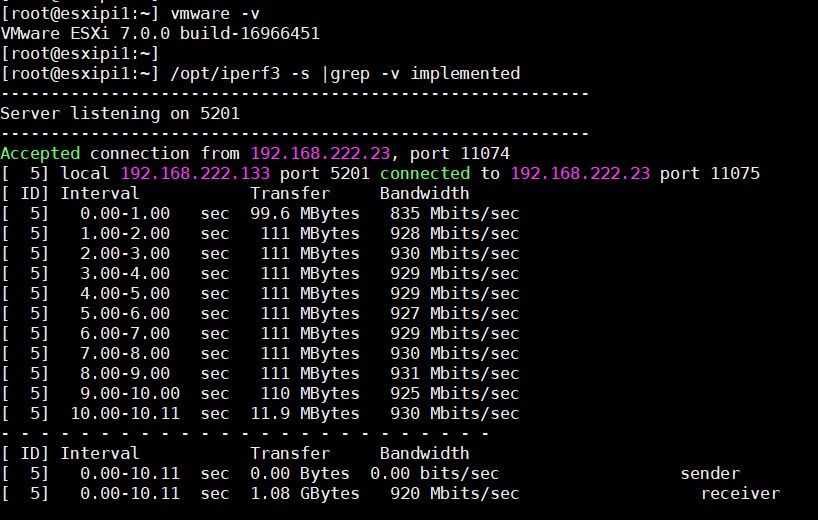Screen dimensions: 818x520
Task: Click the '3.00-4.00' interval entry
Action: pyautogui.click(x=125, y=273)
